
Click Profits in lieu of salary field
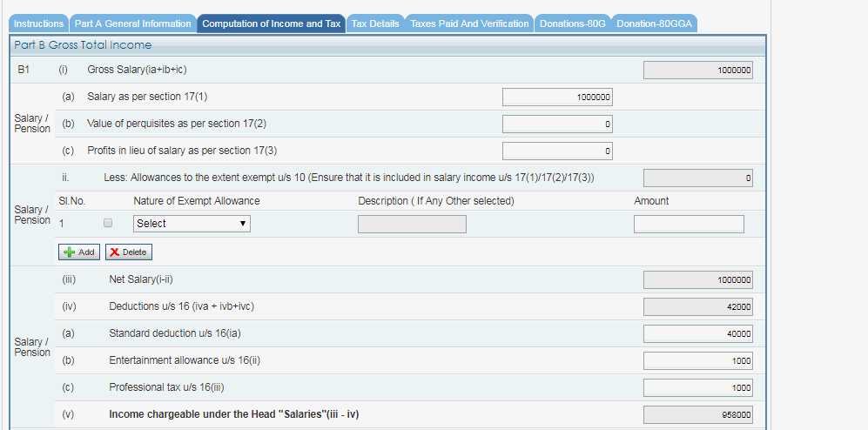pos(557,151)
